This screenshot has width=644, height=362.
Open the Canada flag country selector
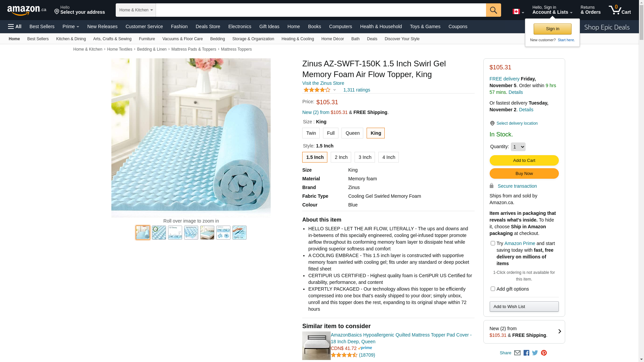518,12
